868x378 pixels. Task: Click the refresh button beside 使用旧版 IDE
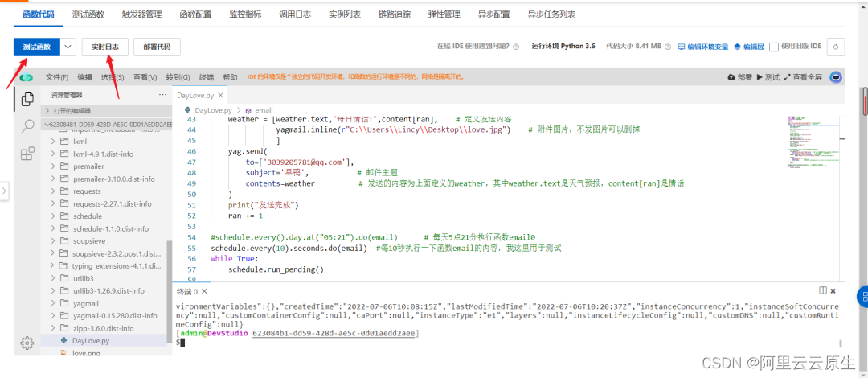[x=836, y=47]
